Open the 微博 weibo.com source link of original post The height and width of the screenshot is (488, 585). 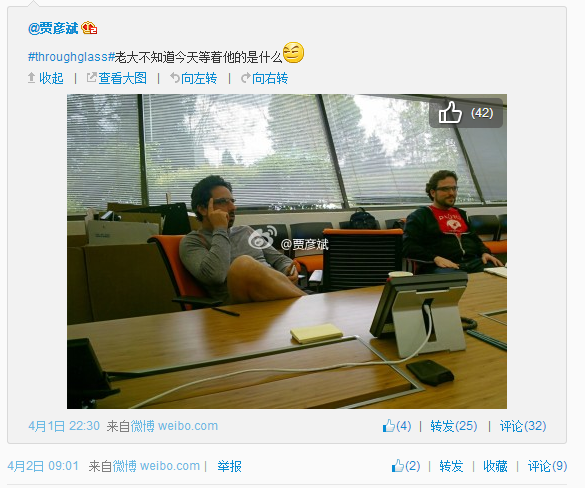click(174, 426)
